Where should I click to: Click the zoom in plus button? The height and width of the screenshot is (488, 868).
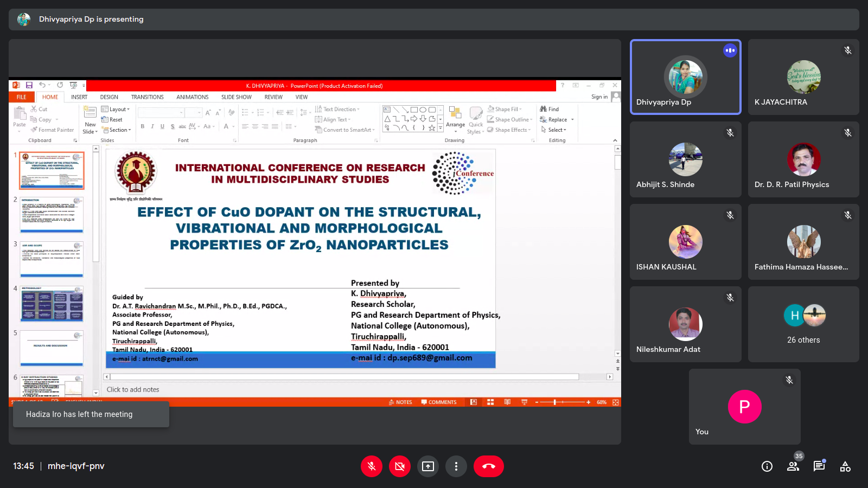[588, 402]
